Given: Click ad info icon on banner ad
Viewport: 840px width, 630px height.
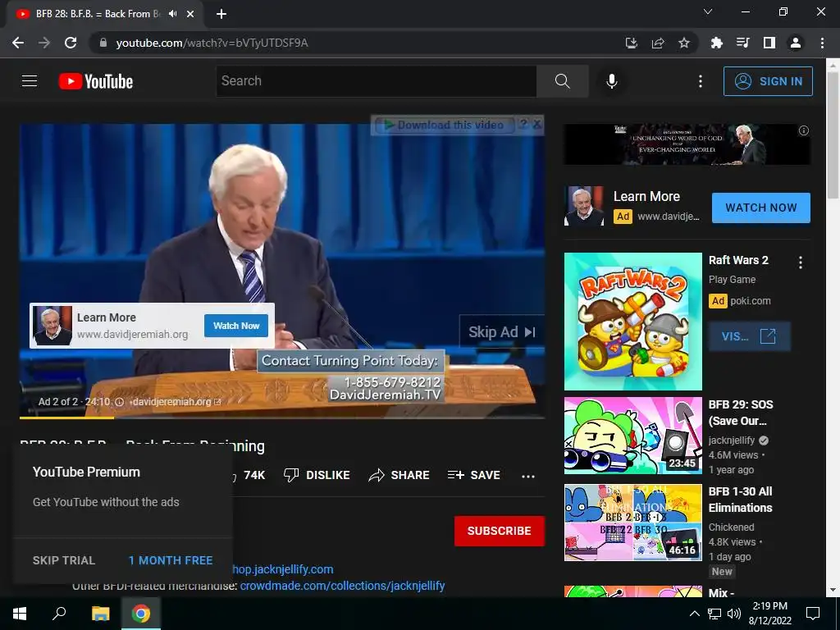Looking at the screenshot, I should (x=804, y=130).
